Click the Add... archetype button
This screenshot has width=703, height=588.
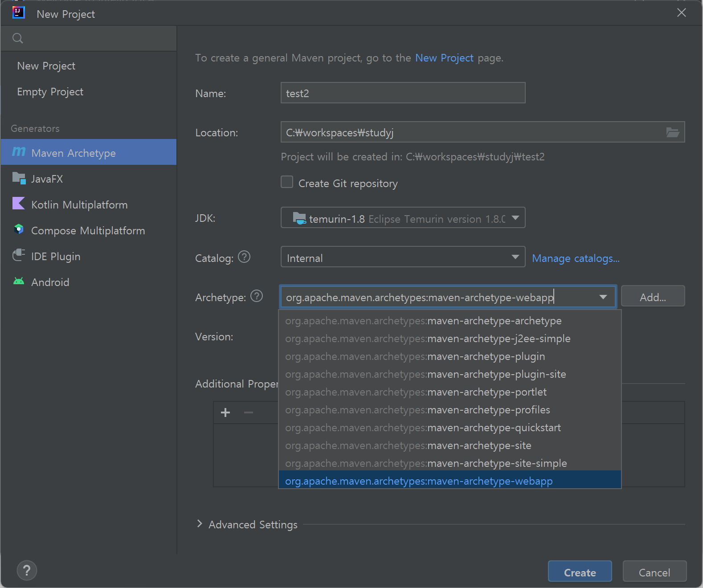point(653,296)
